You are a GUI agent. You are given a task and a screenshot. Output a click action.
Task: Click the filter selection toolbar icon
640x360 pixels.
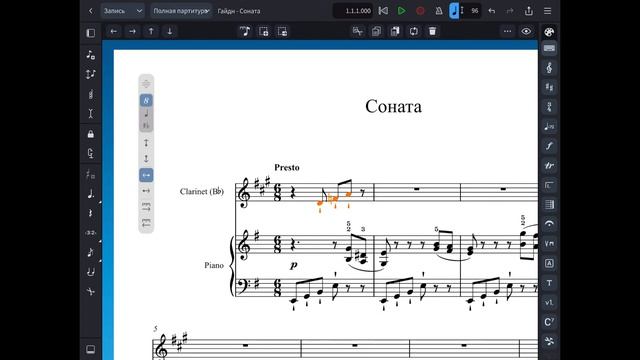point(358,31)
